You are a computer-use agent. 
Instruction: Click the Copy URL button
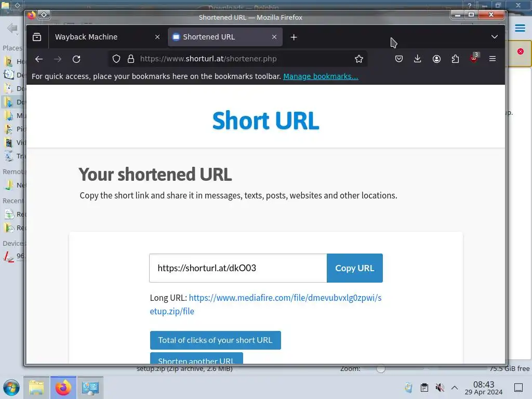(354, 268)
